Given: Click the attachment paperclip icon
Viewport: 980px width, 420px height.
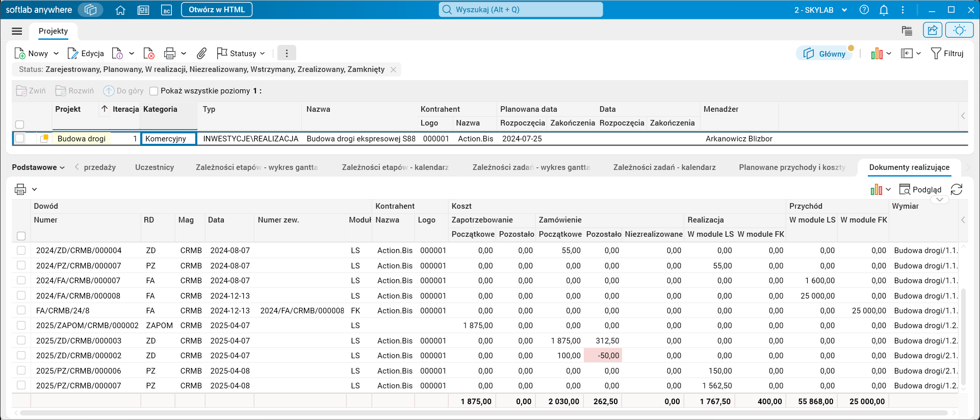Looking at the screenshot, I should [x=202, y=53].
